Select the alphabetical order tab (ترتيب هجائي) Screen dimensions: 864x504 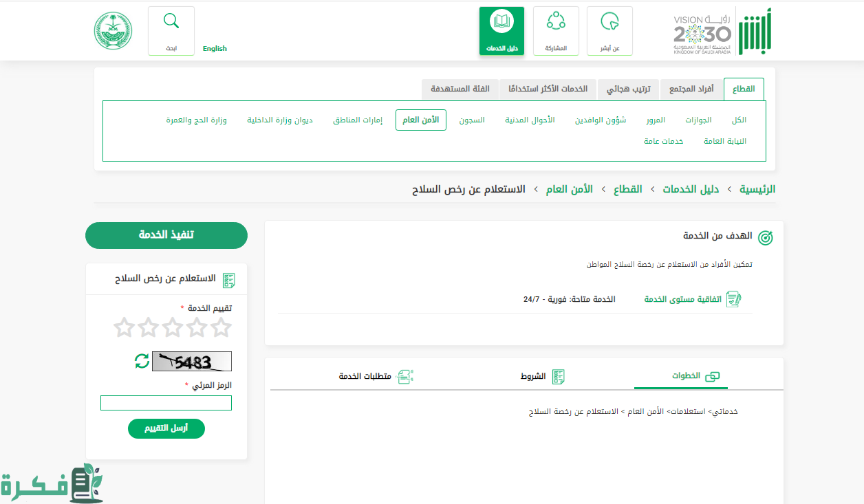point(629,89)
